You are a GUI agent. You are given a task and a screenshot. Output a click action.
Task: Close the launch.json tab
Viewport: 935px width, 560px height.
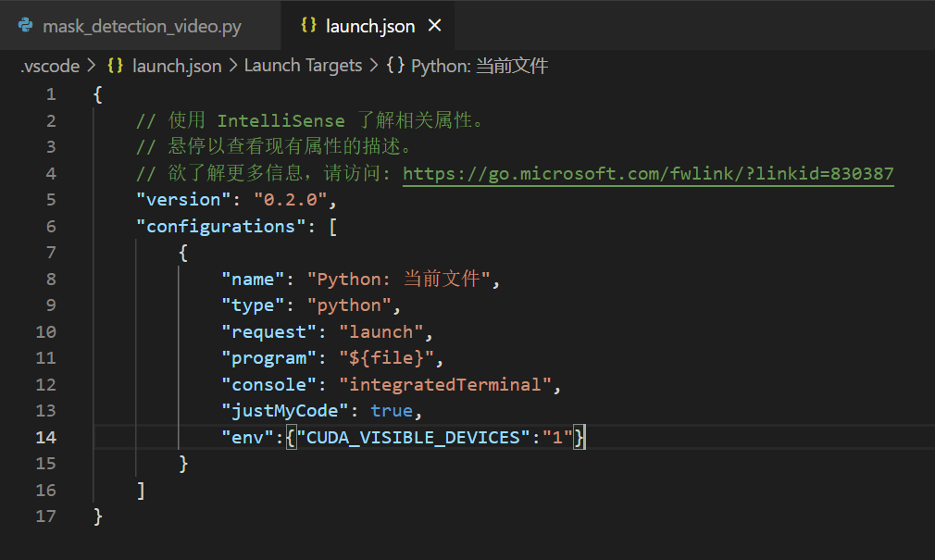[433, 25]
